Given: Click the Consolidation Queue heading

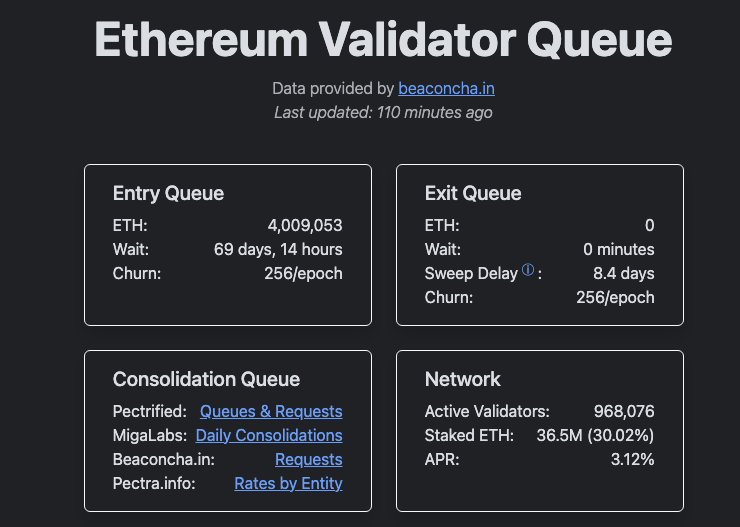Looking at the screenshot, I should pos(206,379).
